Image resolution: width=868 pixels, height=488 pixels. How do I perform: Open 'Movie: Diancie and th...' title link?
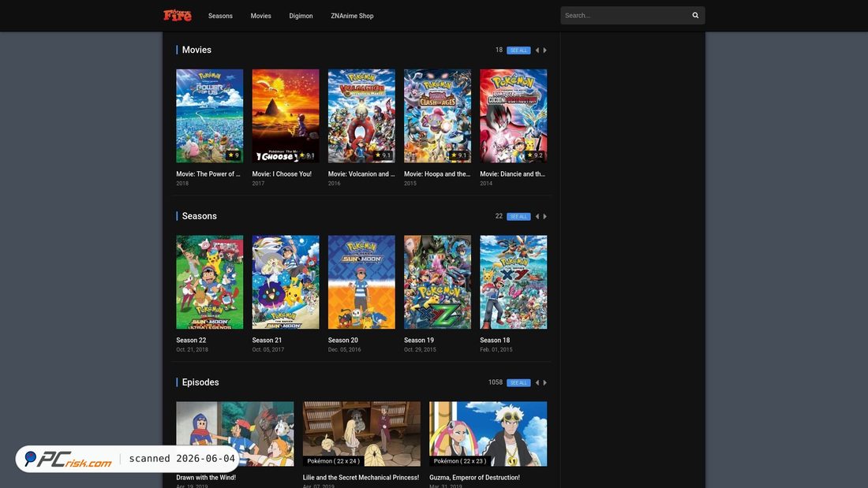coord(513,173)
